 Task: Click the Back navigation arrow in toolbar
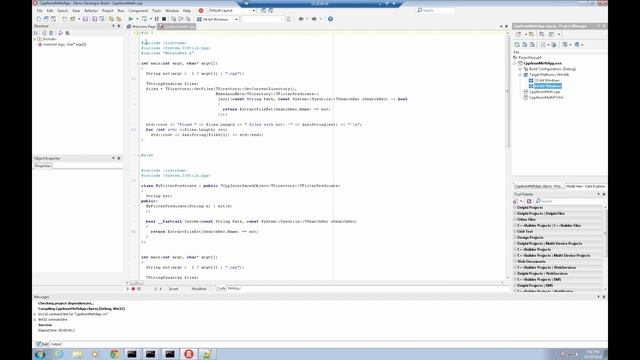point(301,19)
